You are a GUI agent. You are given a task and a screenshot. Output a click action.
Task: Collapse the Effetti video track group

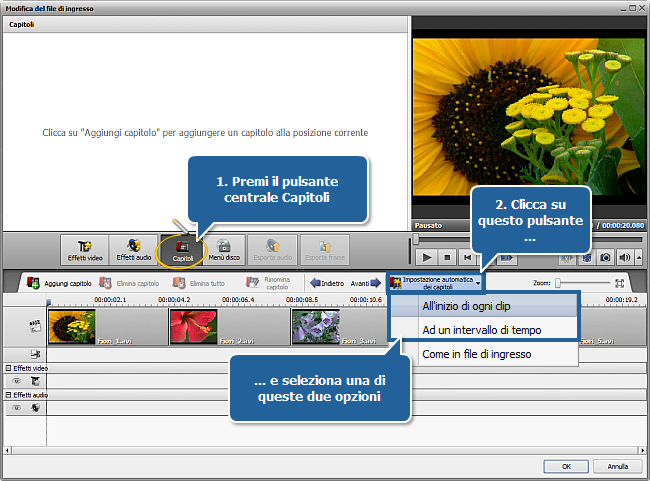[x=8, y=369]
